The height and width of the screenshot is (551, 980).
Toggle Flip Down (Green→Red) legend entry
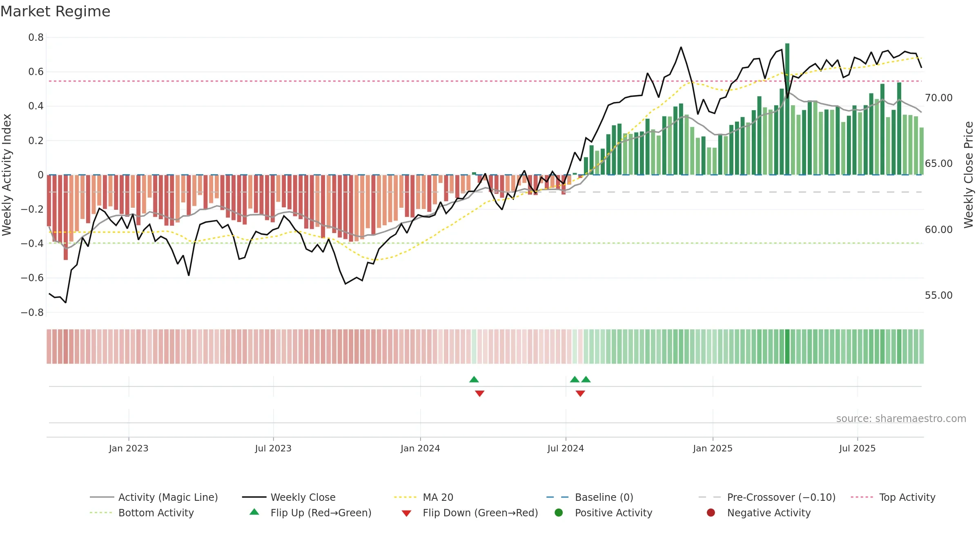pos(470,513)
